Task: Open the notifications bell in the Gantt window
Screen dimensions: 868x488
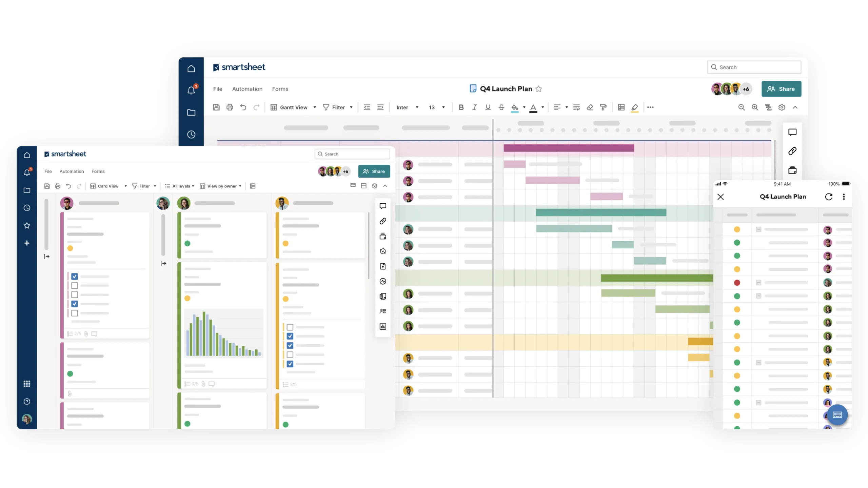Action: point(191,90)
